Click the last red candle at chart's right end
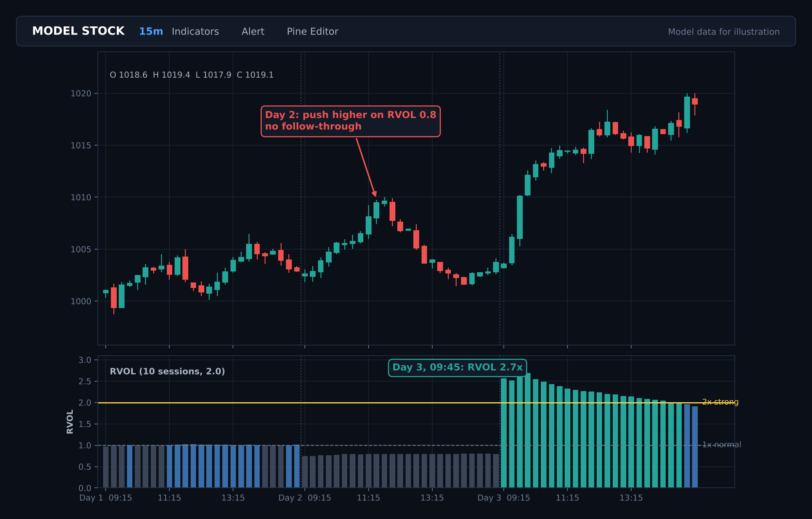Screen dimensions: 812x519 click(x=695, y=102)
